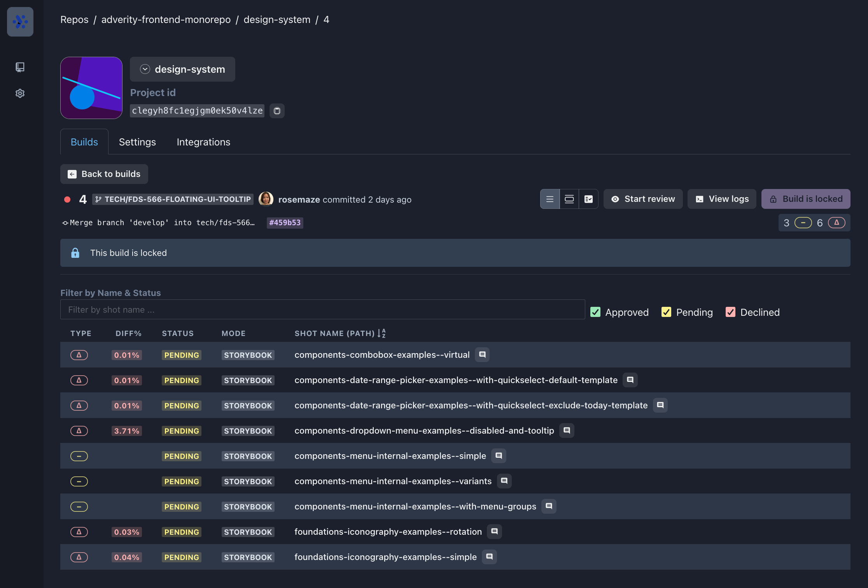Select the checklist view mode icon
The image size is (868, 588).
point(588,199)
